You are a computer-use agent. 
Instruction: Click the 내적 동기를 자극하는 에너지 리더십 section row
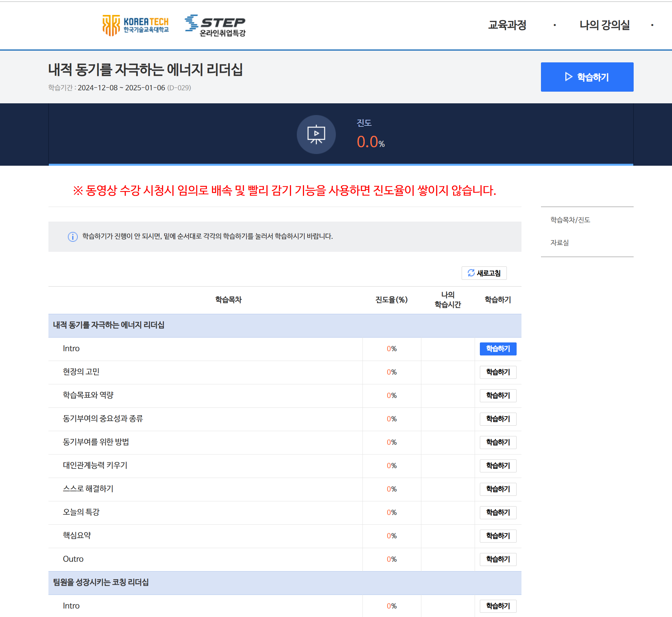109,326
